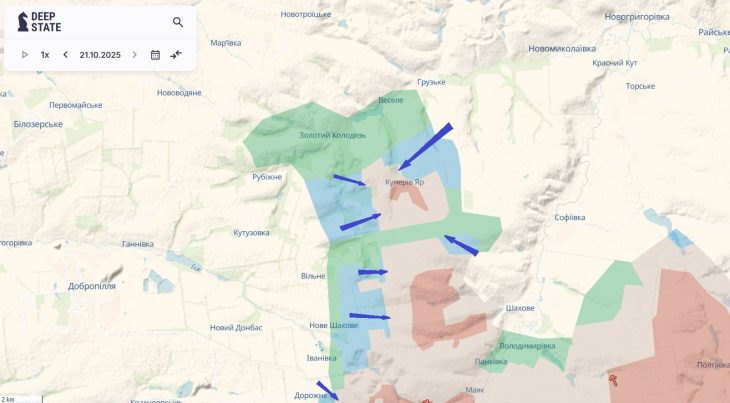This screenshot has width=730, height=403.
Task: Go to next day with right chevron
Action: [134, 55]
